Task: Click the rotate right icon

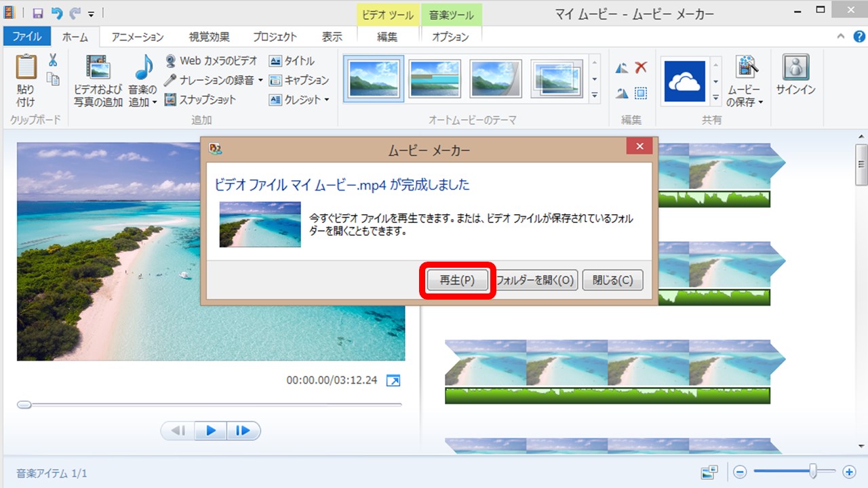Action: pos(622,94)
